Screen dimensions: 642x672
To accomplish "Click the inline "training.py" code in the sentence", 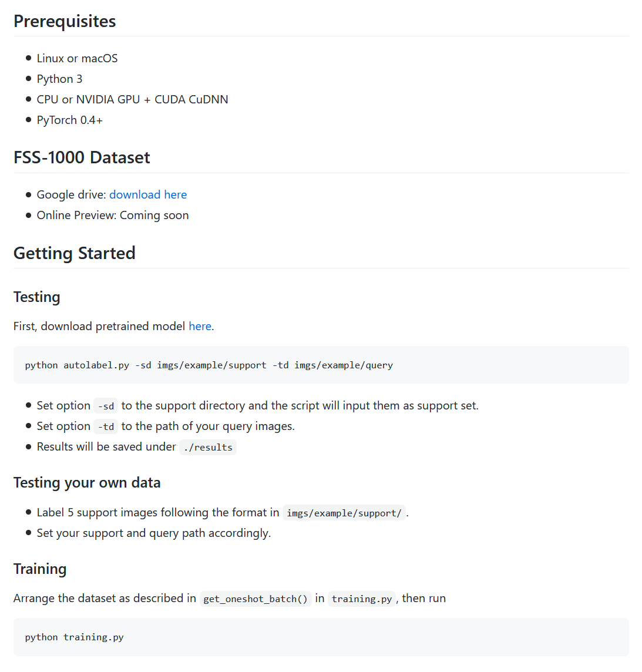I will (361, 599).
